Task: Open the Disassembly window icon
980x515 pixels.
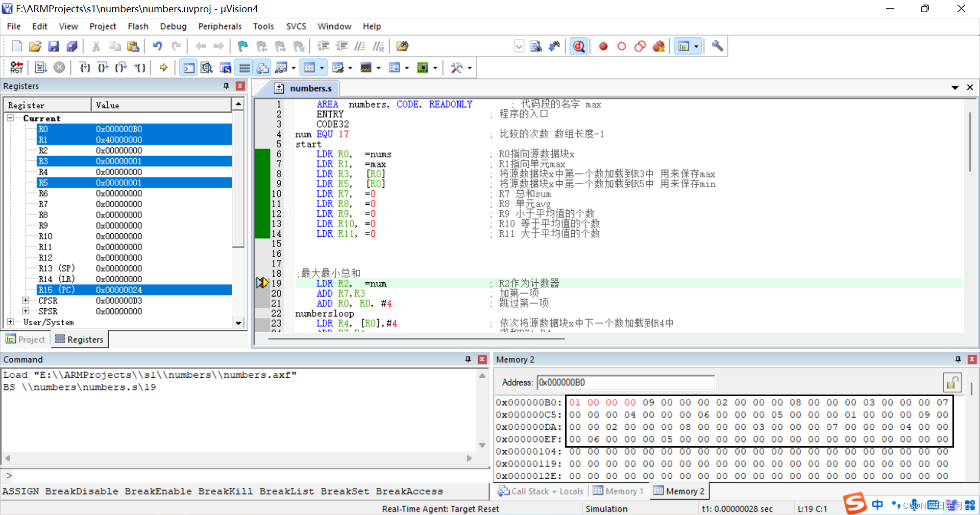Action: (207, 67)
